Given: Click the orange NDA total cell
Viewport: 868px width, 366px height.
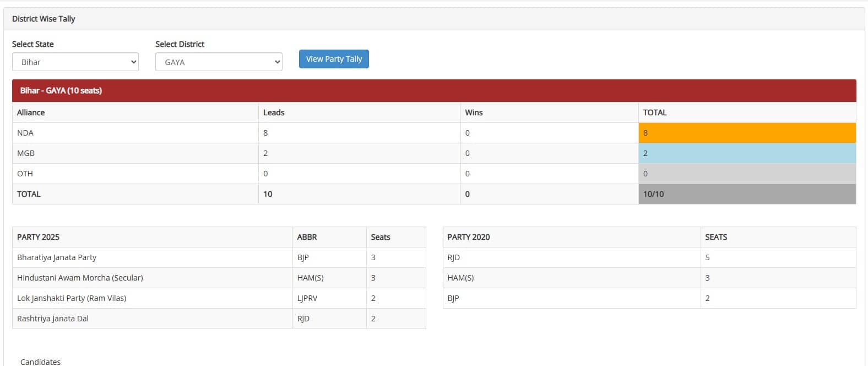Looking at the screenshot, I should point(747,133).
